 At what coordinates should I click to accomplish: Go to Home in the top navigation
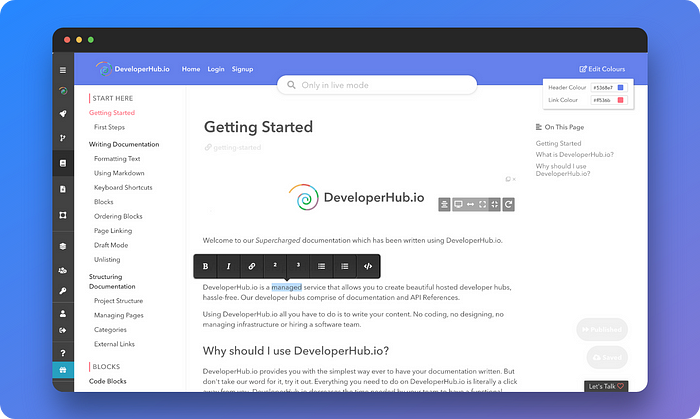click(x=191, y=69)
